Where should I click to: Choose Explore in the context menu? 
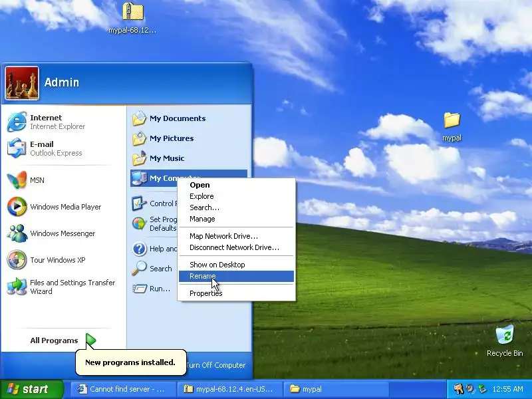click(236, 196)
